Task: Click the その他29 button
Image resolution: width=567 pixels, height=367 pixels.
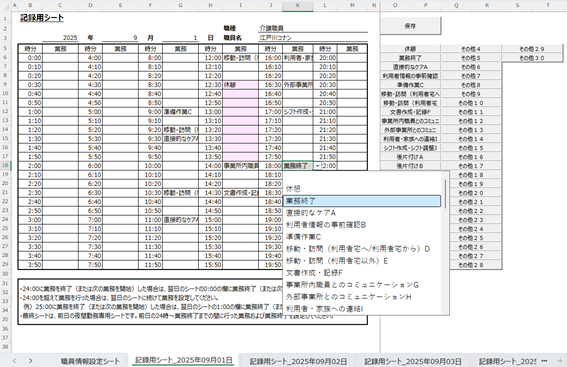Action: [532, 49]
